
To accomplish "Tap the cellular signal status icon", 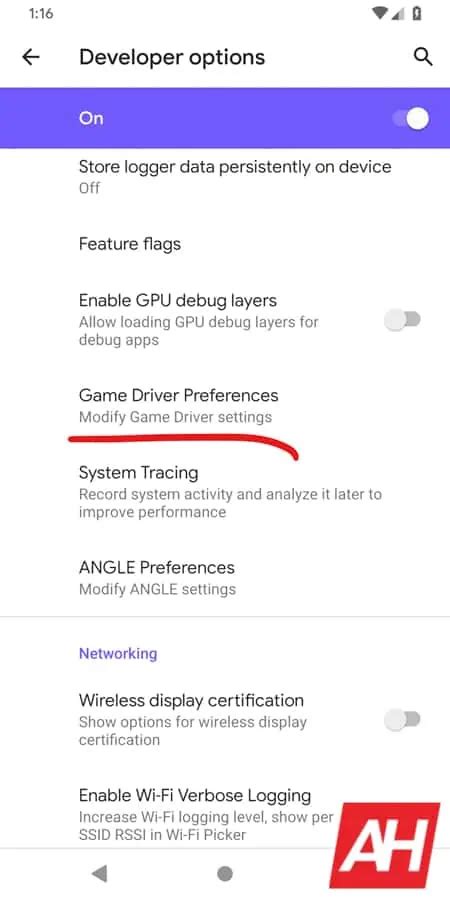I will point(399,13).
